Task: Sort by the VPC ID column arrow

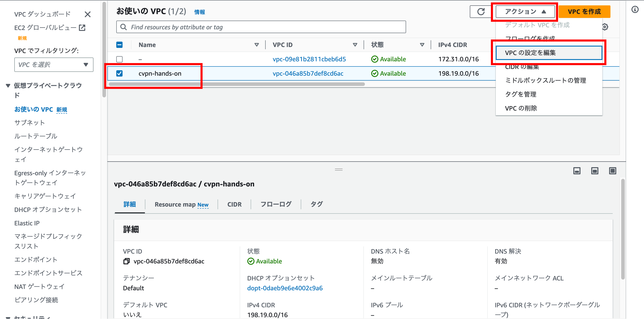Action: click(355, 45)
